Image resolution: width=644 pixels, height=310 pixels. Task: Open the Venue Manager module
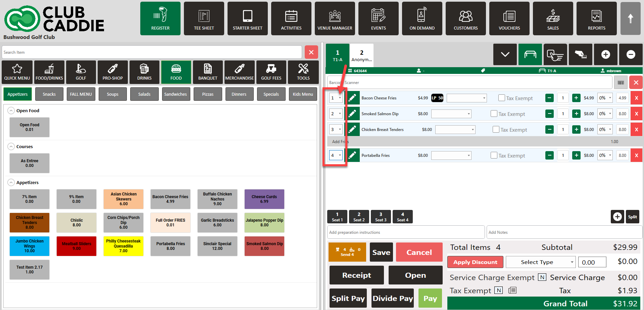335,18
